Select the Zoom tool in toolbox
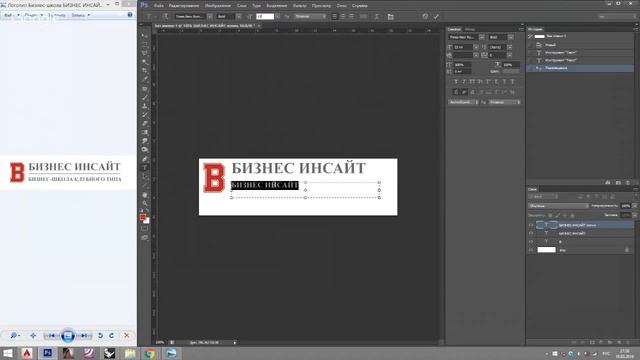 coord(144,203)
